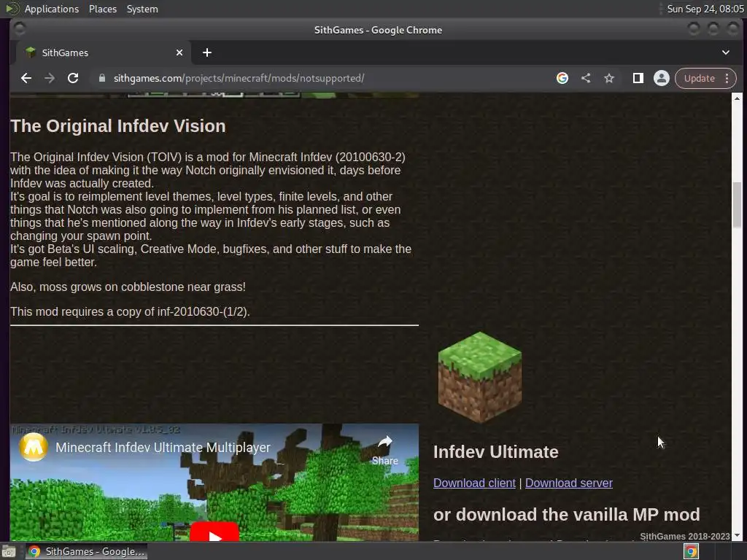Click the 'Infdev Ultimate' heading
Image resolution: width=747 pixels, height=560 pixels.
[495, 452]
